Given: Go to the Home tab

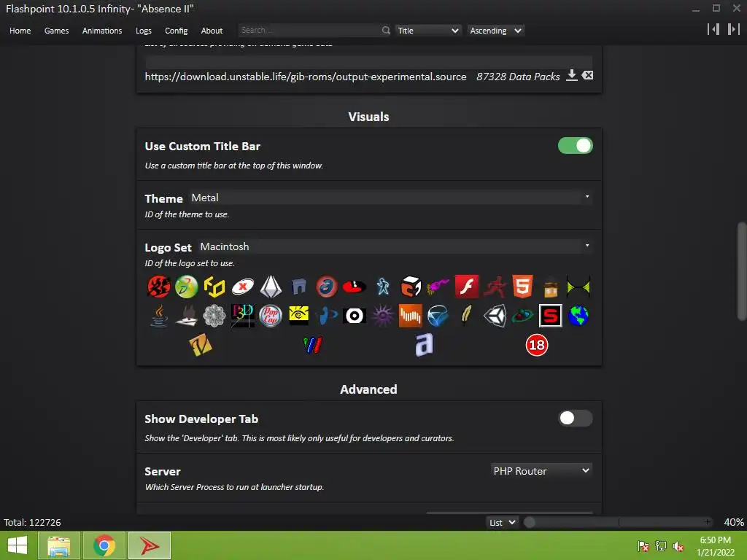Looking at the screenshot, I should pos(20,31).
